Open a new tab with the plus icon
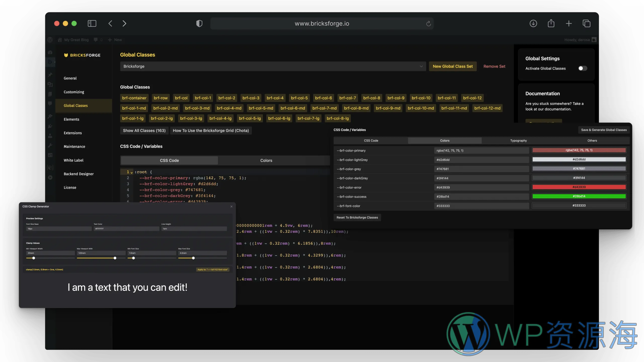 click(x=569, y=23)
